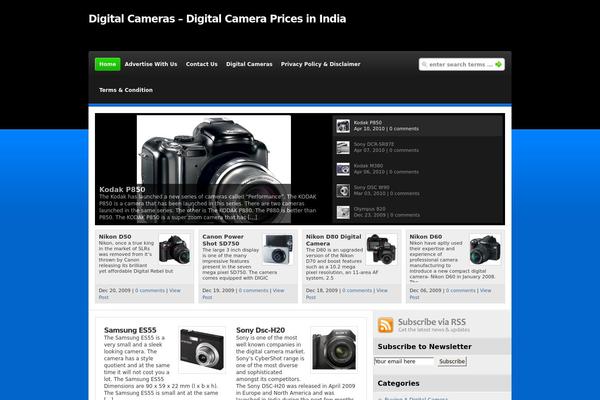Screen dimensions: 600x400
Task: Open the Digital Cameras menu item
Action: tap(249, 64)
